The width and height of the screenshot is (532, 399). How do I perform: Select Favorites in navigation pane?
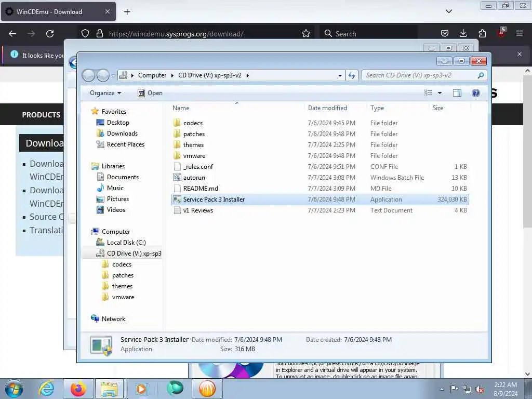pyautogui.click(x=114, y=112)
